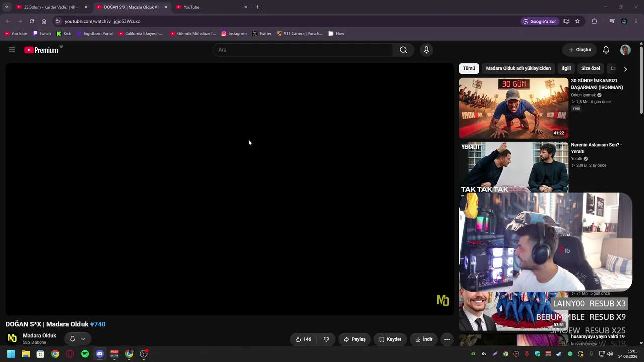Open Chrome three-dot menu

click(636, 21)
